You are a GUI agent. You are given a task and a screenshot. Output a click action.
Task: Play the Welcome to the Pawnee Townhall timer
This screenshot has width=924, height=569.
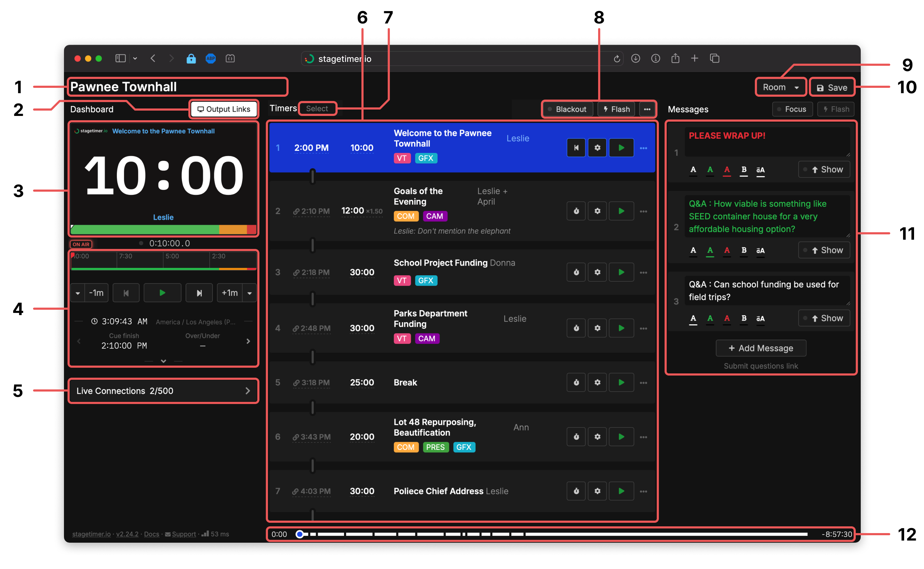[x=621, y=148]
